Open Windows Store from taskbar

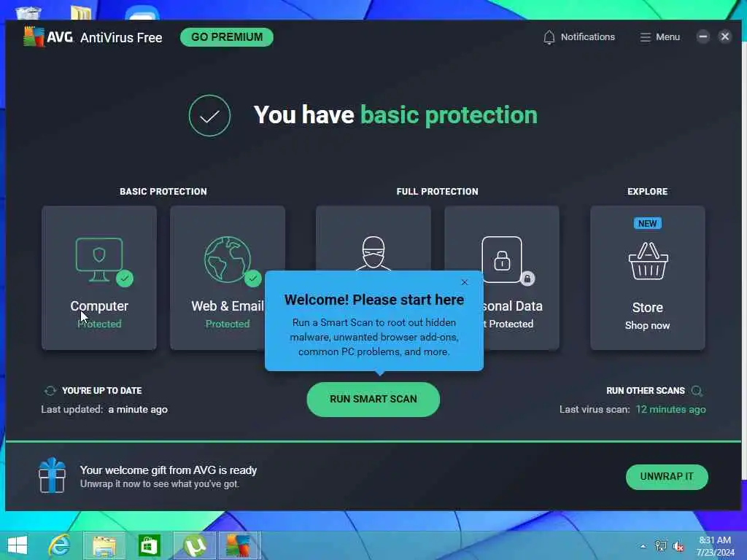click(x=149, y=545)
